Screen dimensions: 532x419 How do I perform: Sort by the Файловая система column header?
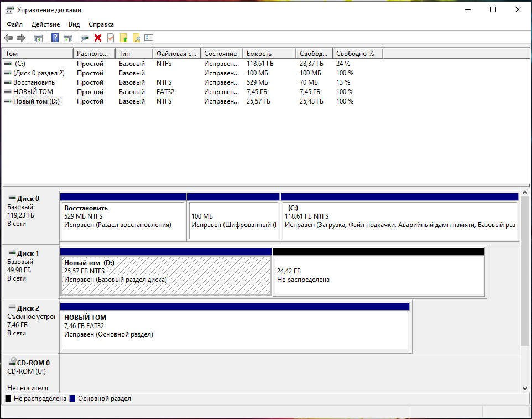(176, 54)
